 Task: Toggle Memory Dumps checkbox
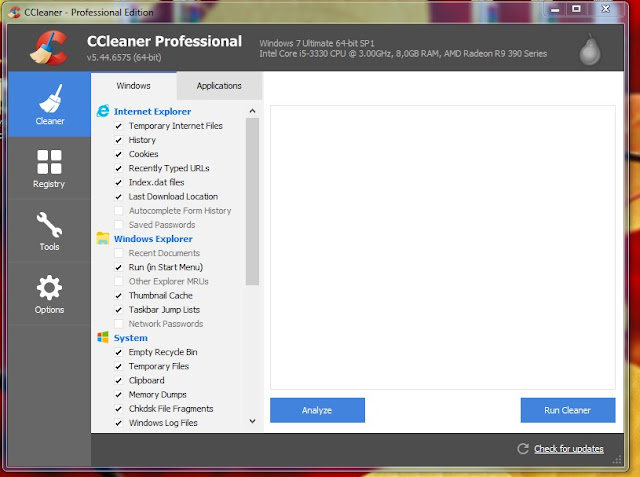click(x=118, y=395)
